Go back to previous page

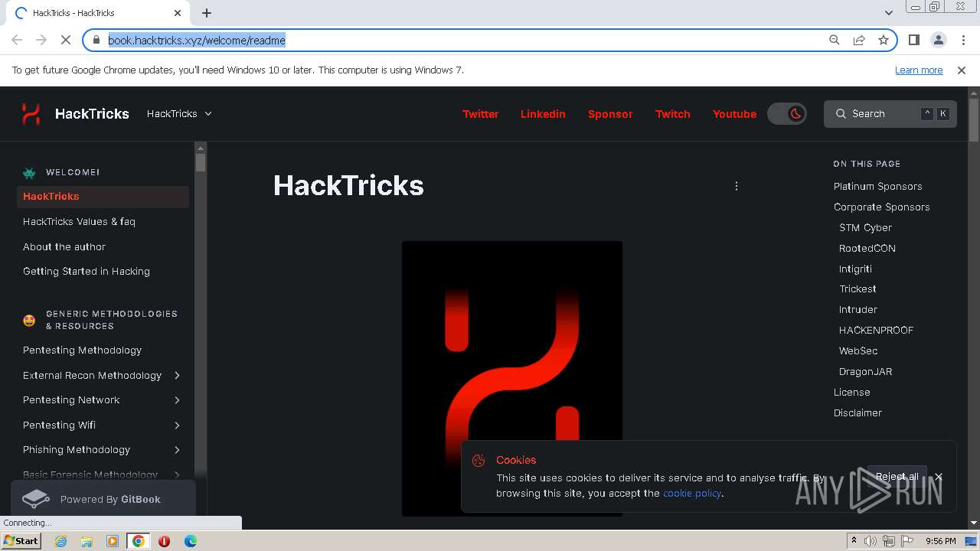(x=17, y=40)
